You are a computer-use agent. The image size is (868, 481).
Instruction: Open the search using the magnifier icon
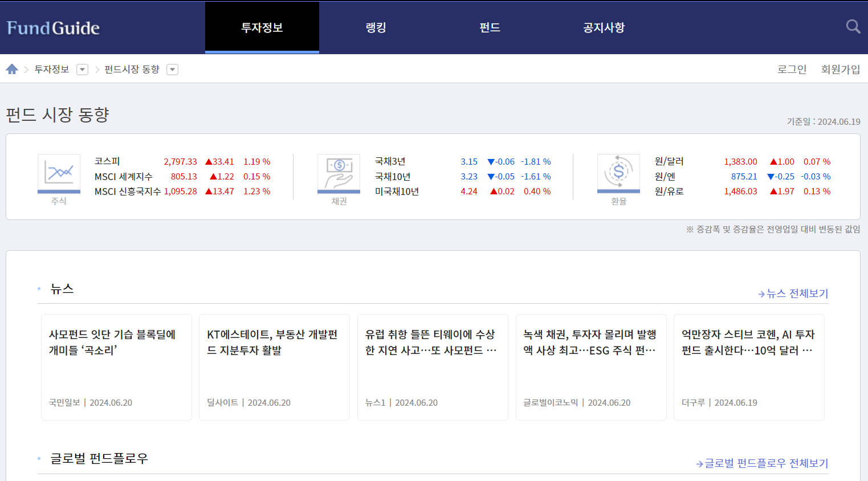[x=853, y=26]
